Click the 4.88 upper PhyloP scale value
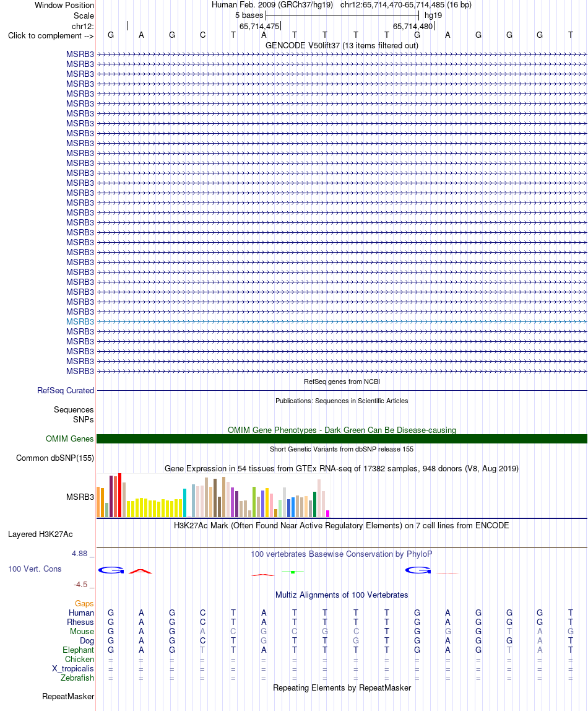The width and height of the screenshot is (588, 711). (x=79, y=554)
